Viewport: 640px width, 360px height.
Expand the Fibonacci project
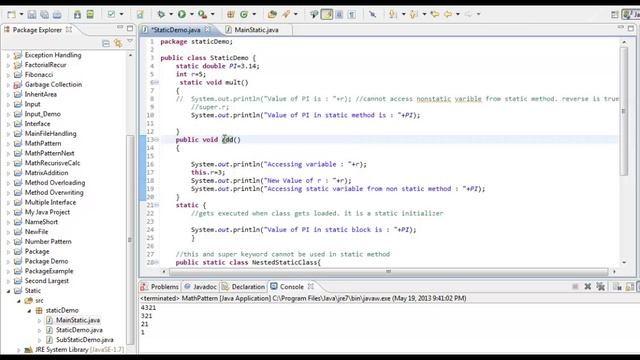8,75
